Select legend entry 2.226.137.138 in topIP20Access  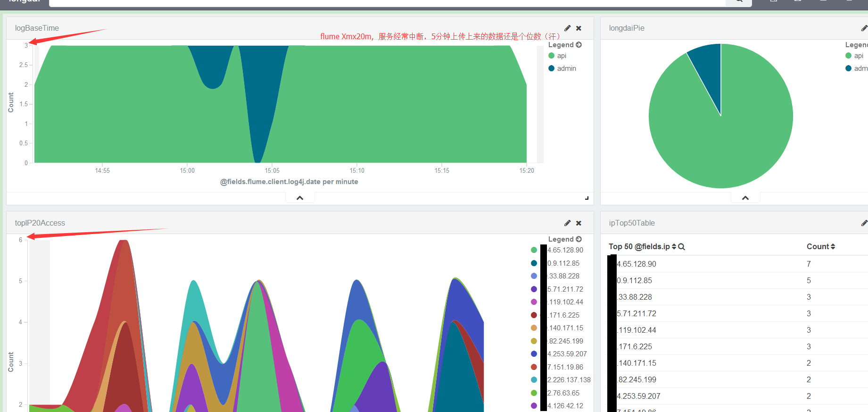[x=569, y=380]
